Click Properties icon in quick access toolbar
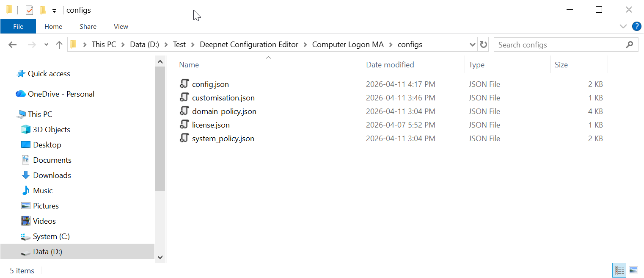The image size is (644, 278). pyautogui.click(x=29, y=10)
